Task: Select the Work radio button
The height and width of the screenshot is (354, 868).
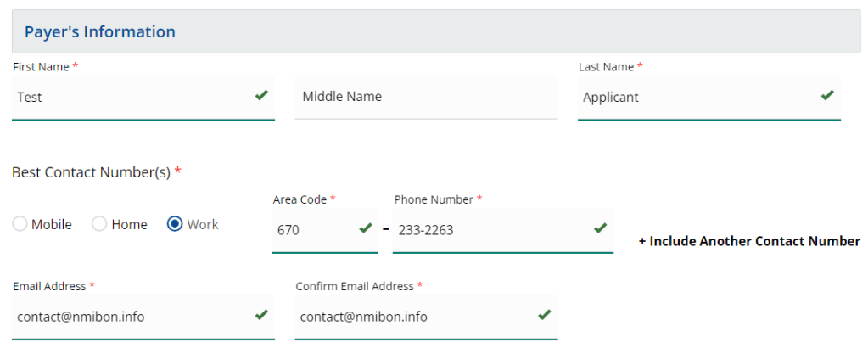Action: click(x=175, y=224)
